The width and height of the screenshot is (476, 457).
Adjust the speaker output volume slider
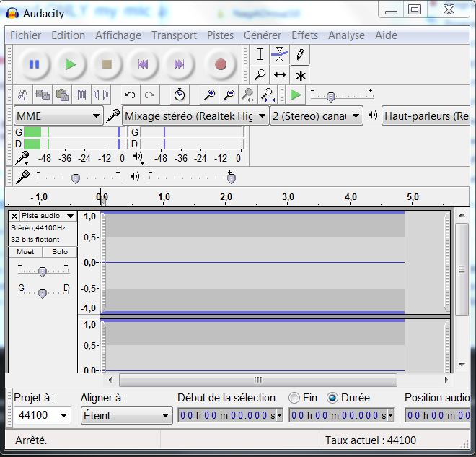(x=231, y=178)
